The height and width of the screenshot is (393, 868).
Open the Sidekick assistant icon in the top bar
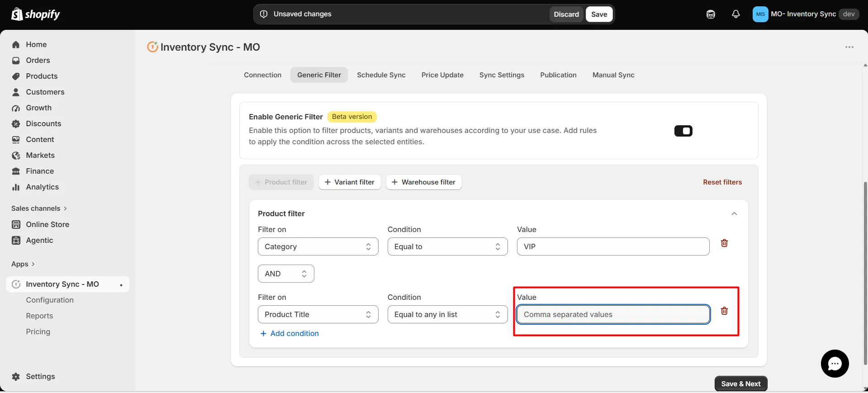tap(711, 14)
